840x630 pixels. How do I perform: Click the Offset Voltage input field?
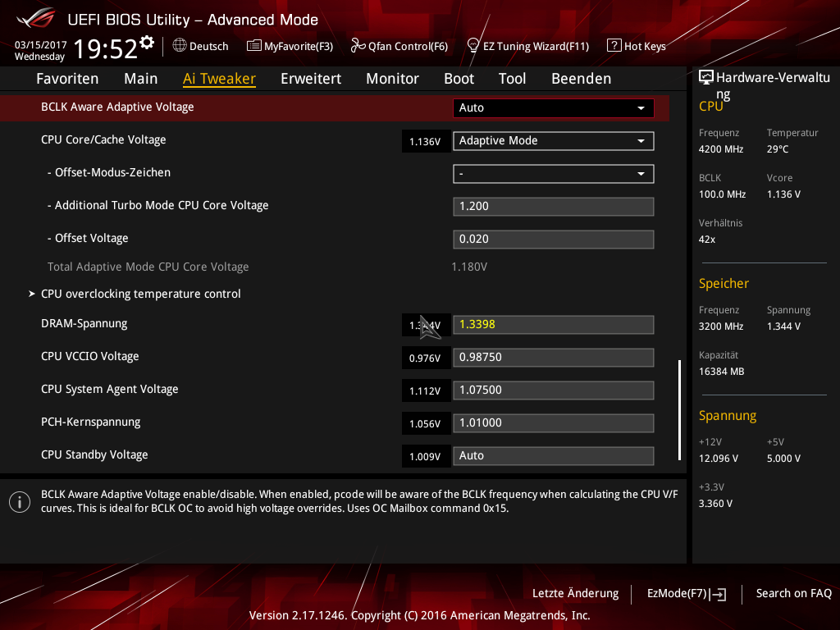(x=554, y=239)
